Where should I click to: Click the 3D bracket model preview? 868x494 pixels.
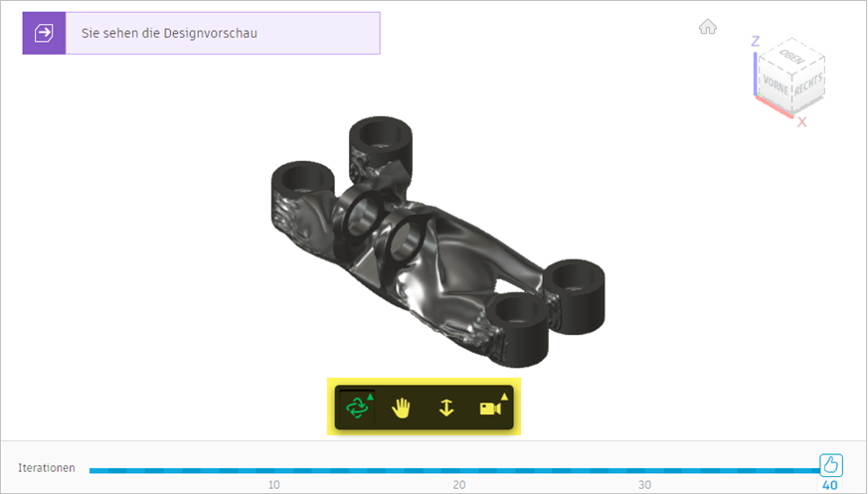[x=437, y=242]
